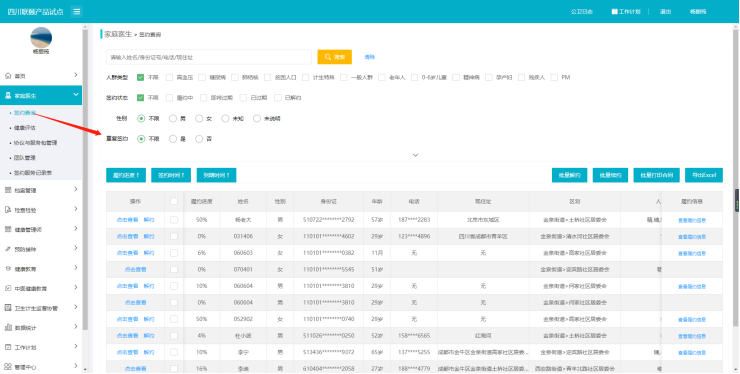Viewport: 740px width, 374px height.
Task: Toggle the hamburger sidebar menu icon
Action: pos(76,11)
